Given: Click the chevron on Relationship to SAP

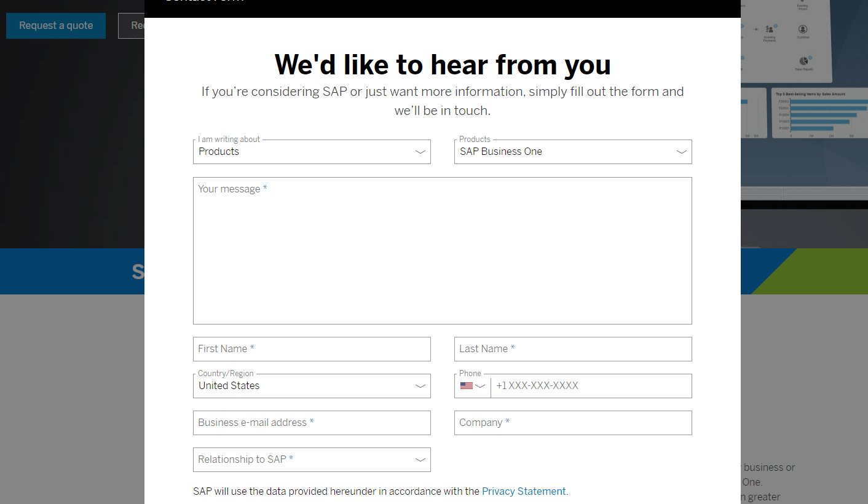Looking at the screenshot, I should 420,459.
